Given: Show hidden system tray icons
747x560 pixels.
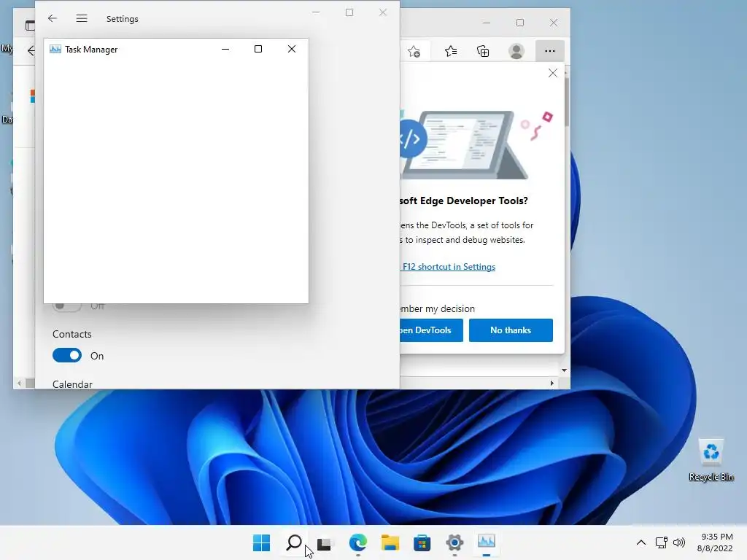Looking at the screenshot, I should tap(641, 542).
